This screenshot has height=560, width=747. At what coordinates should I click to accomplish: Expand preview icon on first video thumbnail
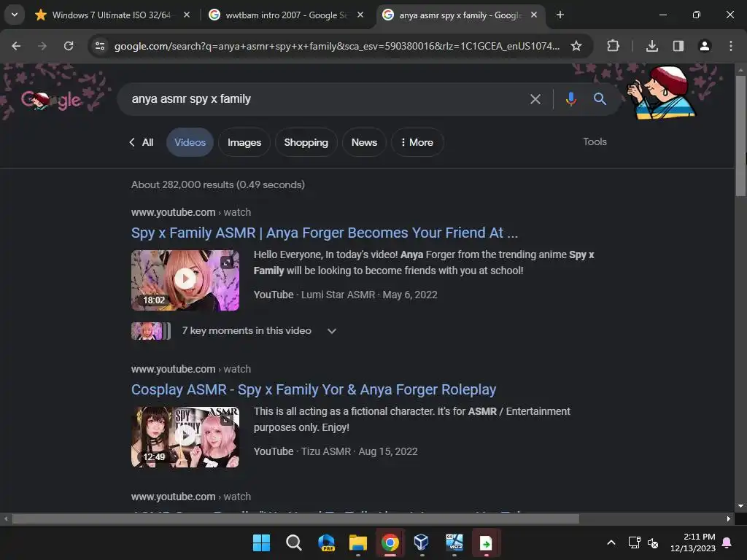(227, 262)
